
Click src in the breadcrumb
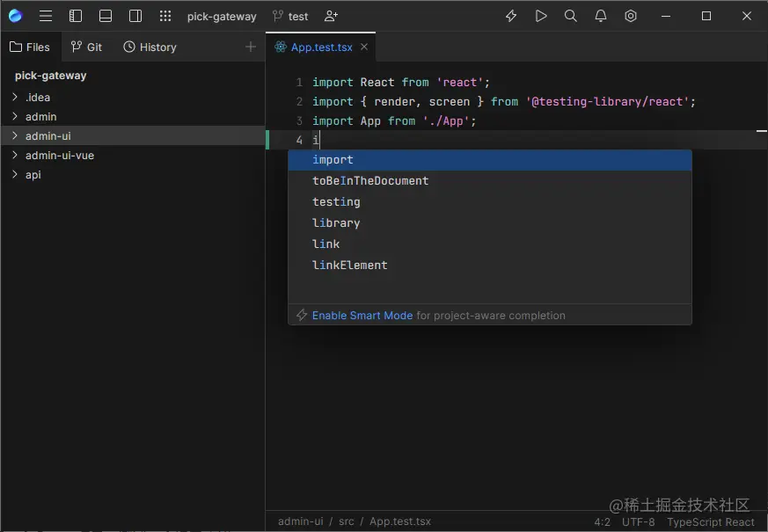tap(347, 521)
